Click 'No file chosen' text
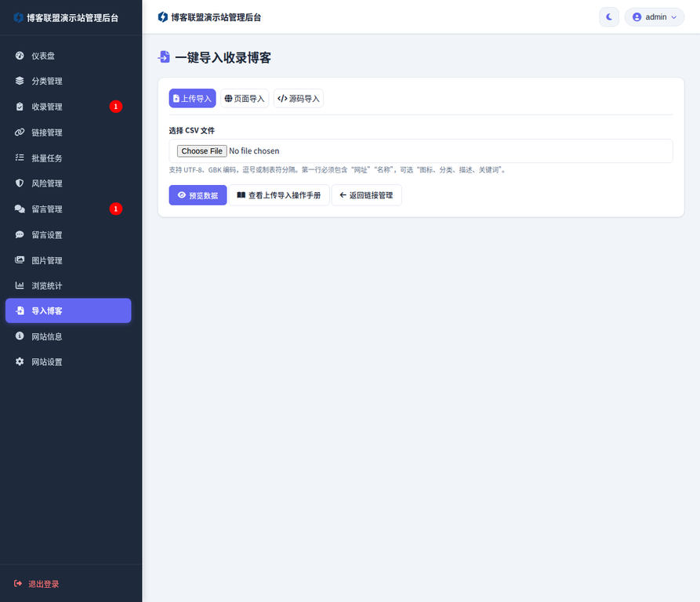 click(x=254, y=150)
